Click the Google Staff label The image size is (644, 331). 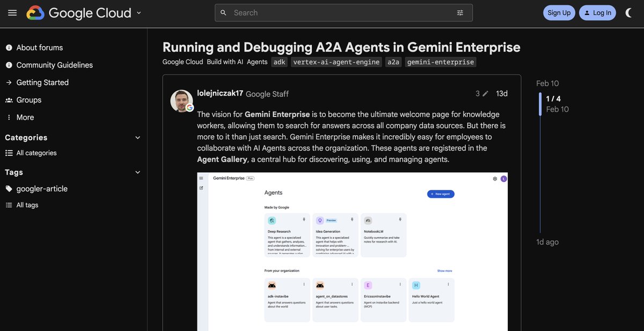pos(267,94)
